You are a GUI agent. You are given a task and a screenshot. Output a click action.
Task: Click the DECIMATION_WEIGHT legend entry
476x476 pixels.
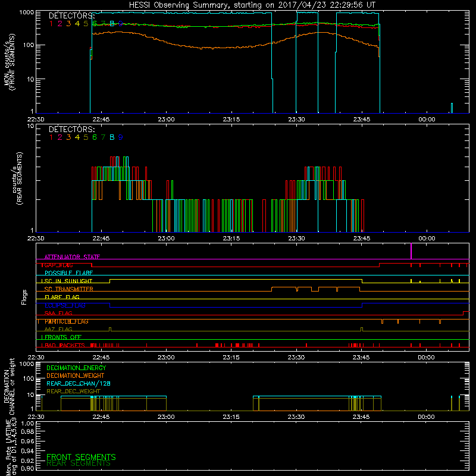[x=76, y=376]
